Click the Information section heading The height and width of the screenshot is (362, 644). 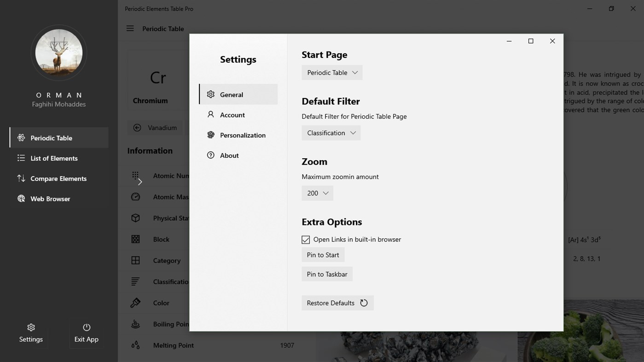coord(150,151)
